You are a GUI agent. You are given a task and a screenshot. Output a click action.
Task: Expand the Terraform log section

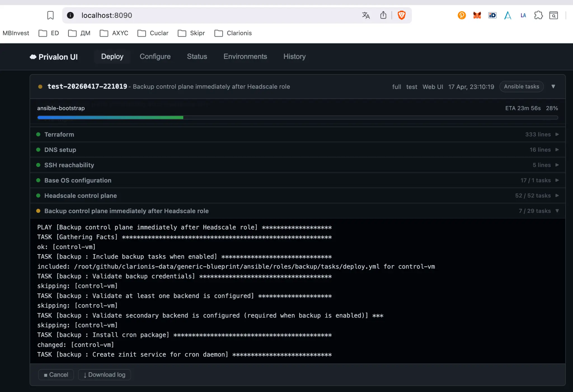pos(557,134)
